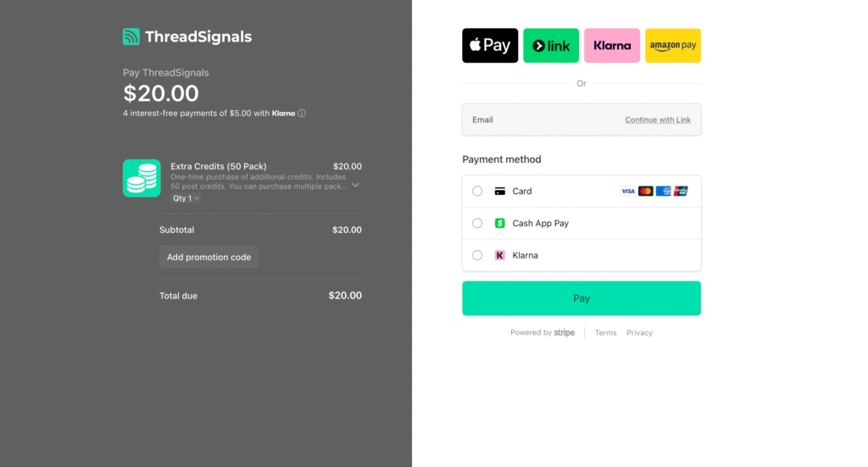The width and height of the screenshot is (868, 467).
Task: Select the Cash App Pay radio button
Action: pyautogui.click(x=477, y=224)
